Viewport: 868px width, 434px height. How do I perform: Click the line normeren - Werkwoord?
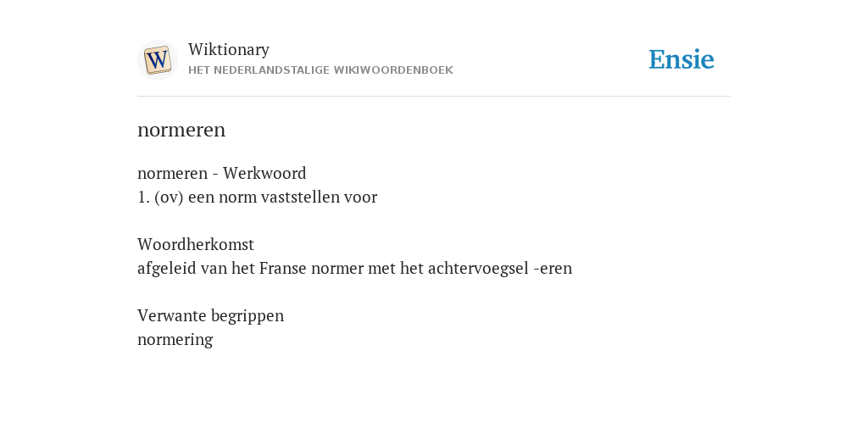pos(221,173)
